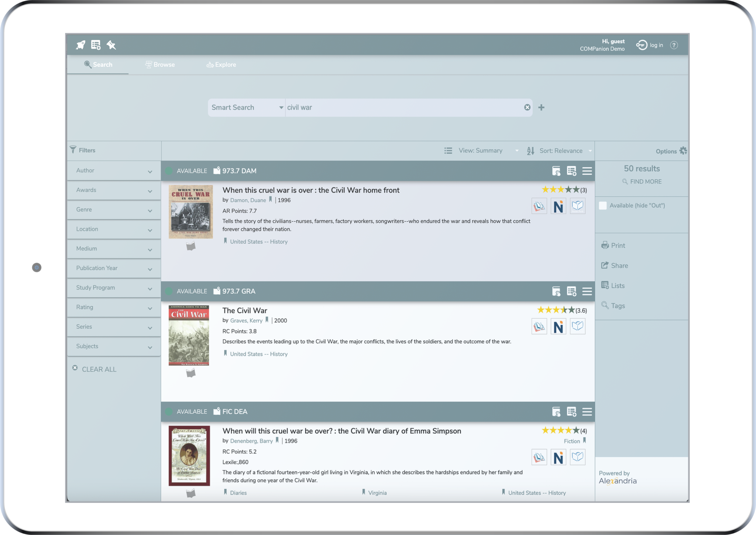Open the Sneak Peek preview for The Civil War

tap(578, 326)
